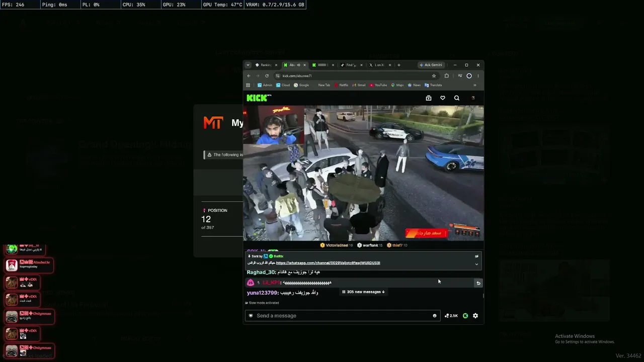Open the YouTube bookmark
The image size is (644, 362).
tap(378, 85)
